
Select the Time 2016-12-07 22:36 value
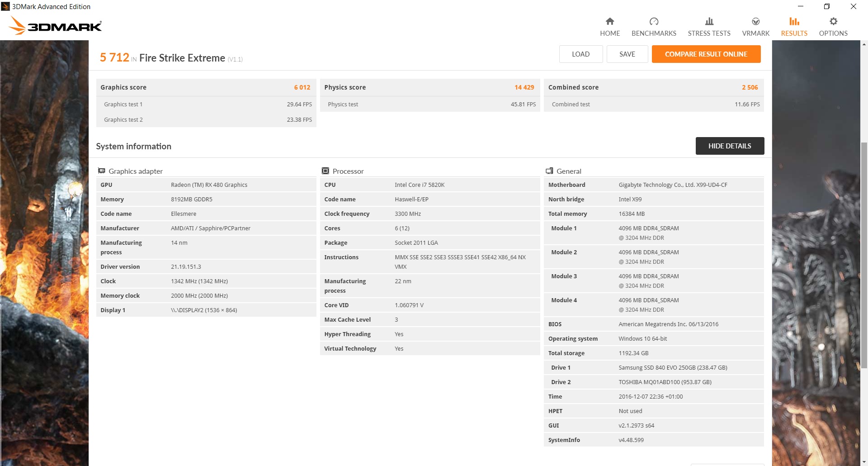[x=651, y=396]
